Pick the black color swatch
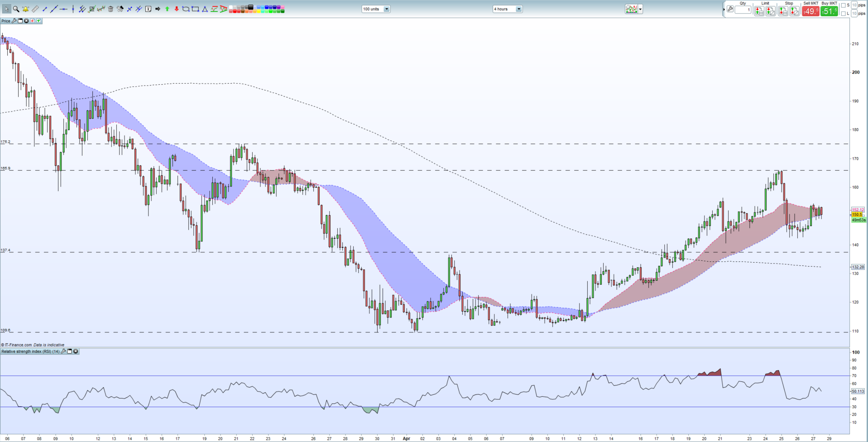Screen dimensions: 868x442 pos(250,7)
